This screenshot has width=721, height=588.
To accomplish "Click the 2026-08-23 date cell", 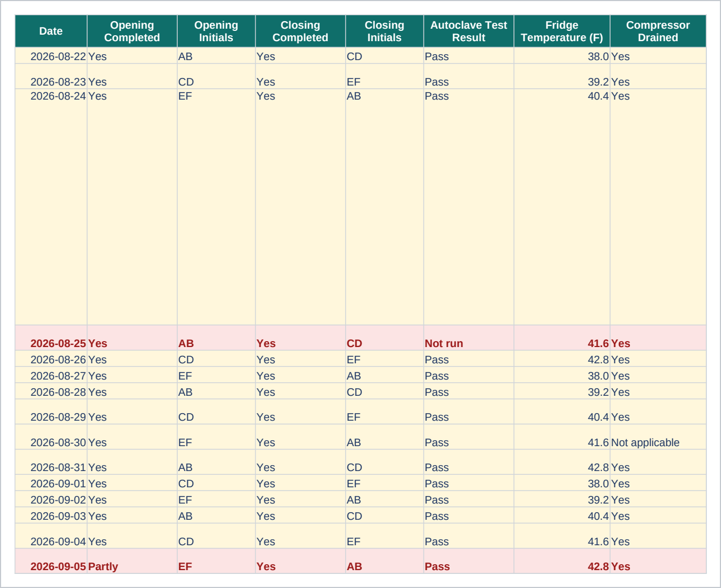I will (x=51, y=76).
